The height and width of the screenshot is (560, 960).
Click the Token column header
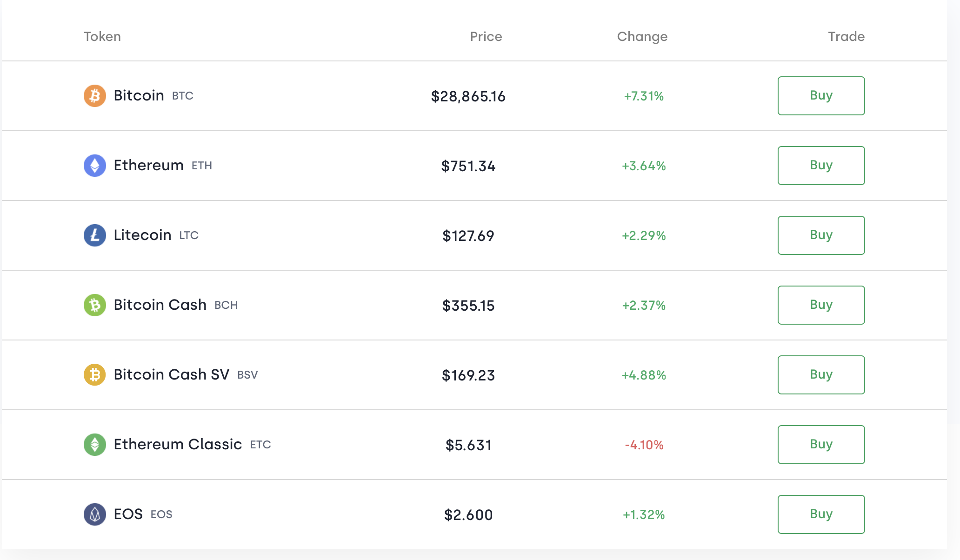pyautogui.click(x=102, y=37)
